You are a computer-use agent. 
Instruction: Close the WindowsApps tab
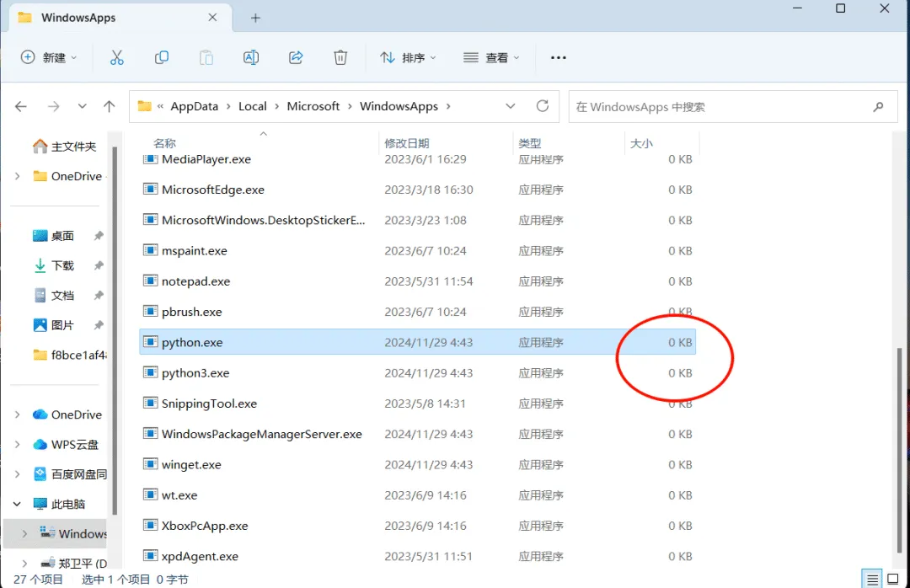tap(212, 18)
